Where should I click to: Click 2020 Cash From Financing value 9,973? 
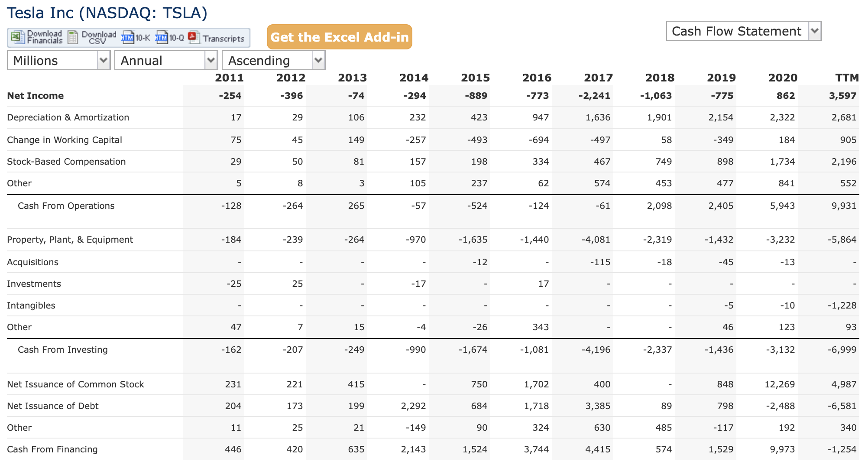(782, 449)
